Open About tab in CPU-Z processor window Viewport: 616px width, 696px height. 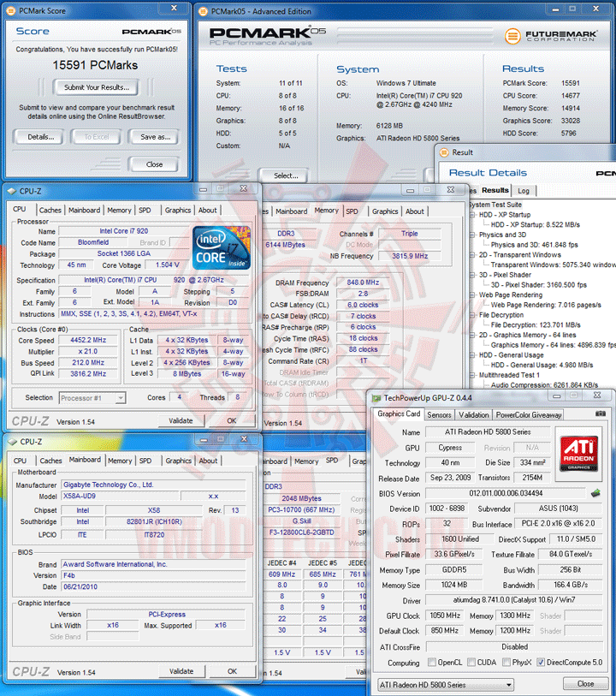tap(208, 211)
